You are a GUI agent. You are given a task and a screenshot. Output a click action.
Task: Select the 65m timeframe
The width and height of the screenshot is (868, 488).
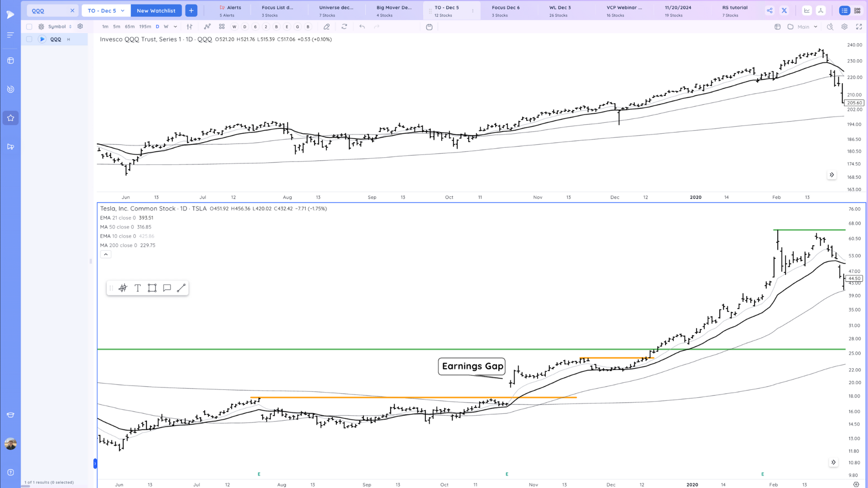click(130, 27)
